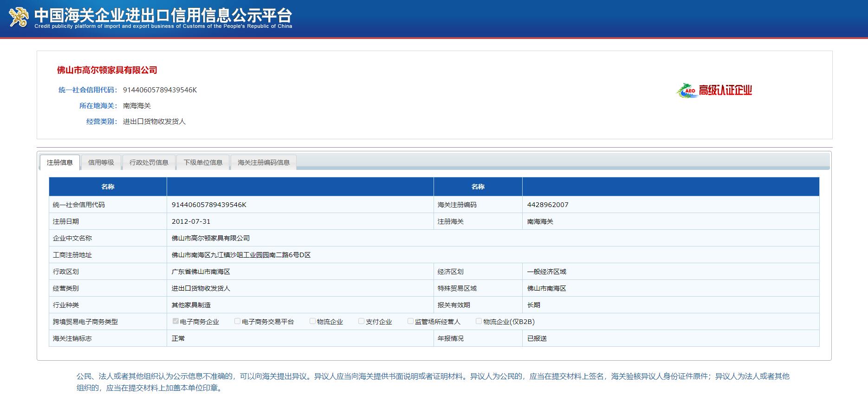Click the industry value 其他家具制造
The image size is (868, 402).
pyautogui.click(x=191, y=305)
